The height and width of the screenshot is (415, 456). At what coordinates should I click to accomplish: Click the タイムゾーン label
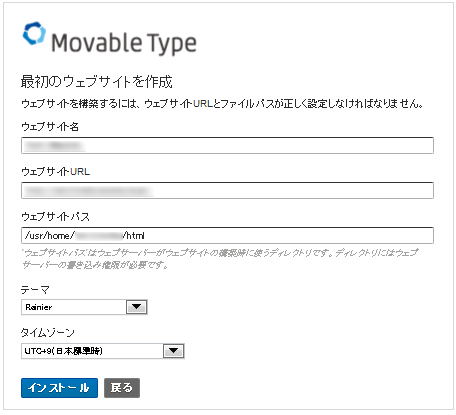coord(48,333)
